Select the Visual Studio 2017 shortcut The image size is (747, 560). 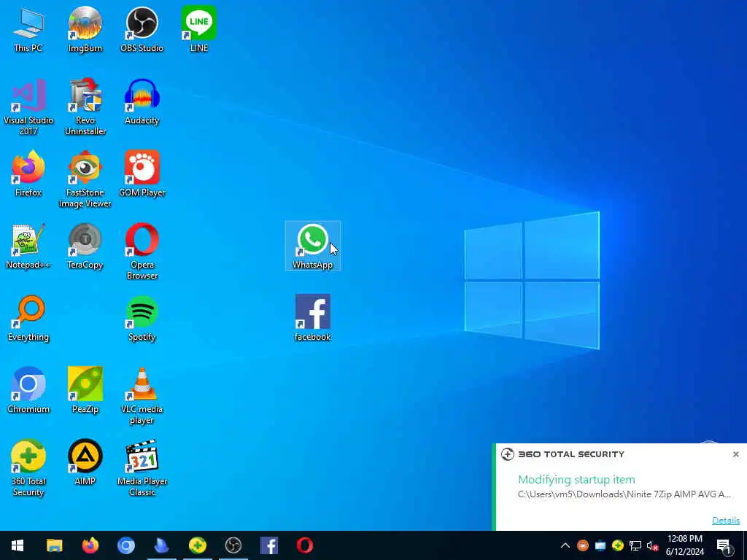[28, 107]
